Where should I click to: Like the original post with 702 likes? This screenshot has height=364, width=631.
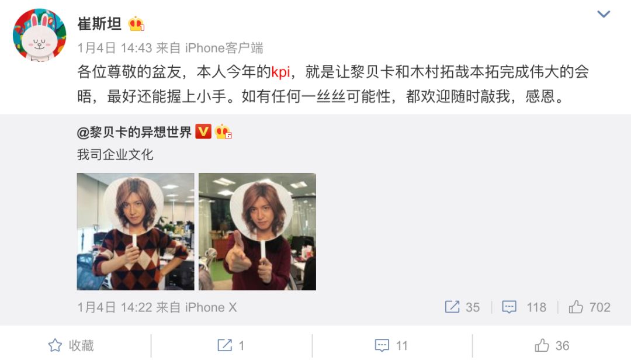tap(590, 307)
